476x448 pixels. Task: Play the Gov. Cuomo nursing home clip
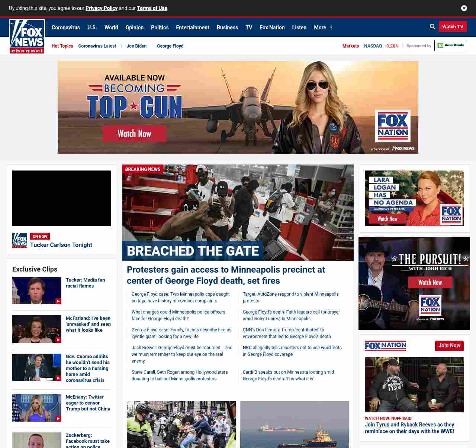click(37, 367)
